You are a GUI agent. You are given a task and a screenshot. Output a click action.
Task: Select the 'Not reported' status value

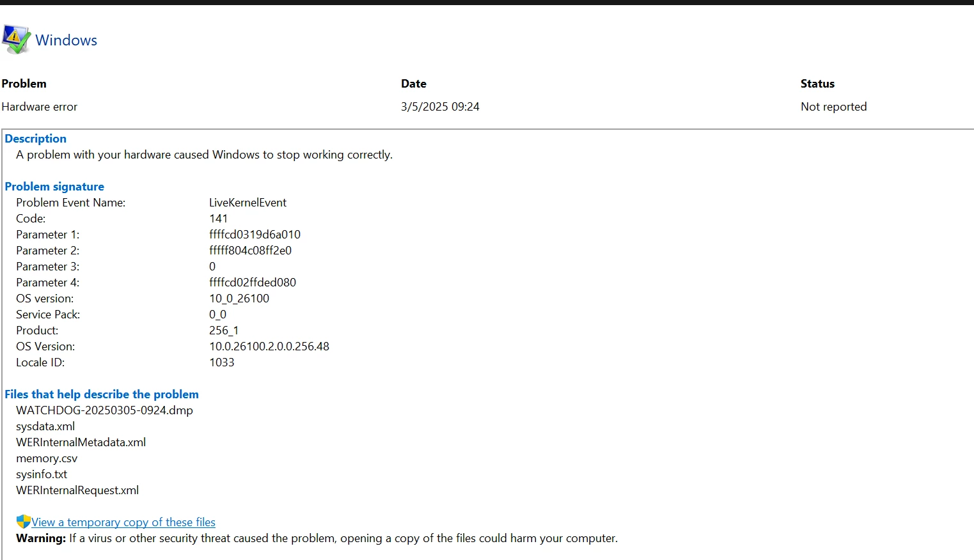click(x=834, y=107)
